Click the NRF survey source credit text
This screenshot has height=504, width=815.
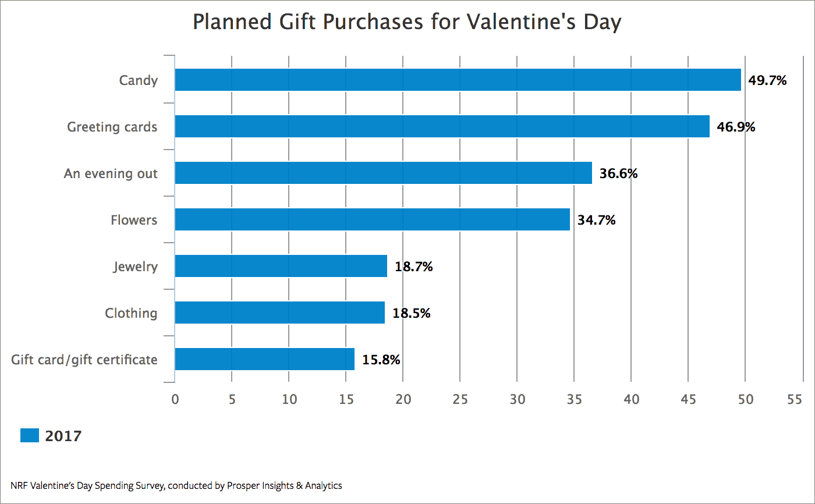pos(176,485)
